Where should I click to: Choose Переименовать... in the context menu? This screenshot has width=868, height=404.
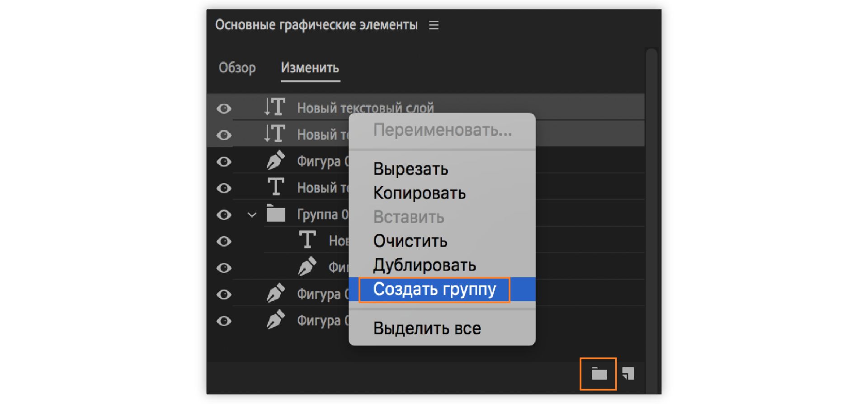(442, 130)
